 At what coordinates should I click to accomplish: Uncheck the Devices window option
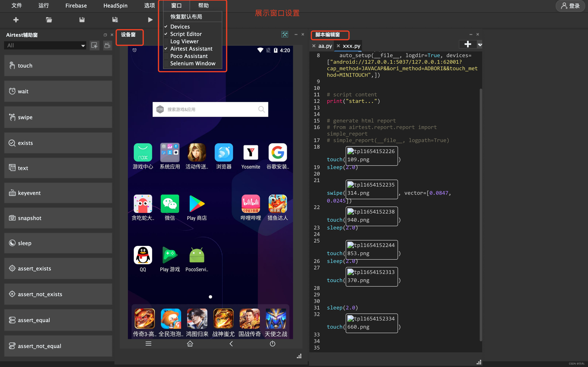point(180,27)
